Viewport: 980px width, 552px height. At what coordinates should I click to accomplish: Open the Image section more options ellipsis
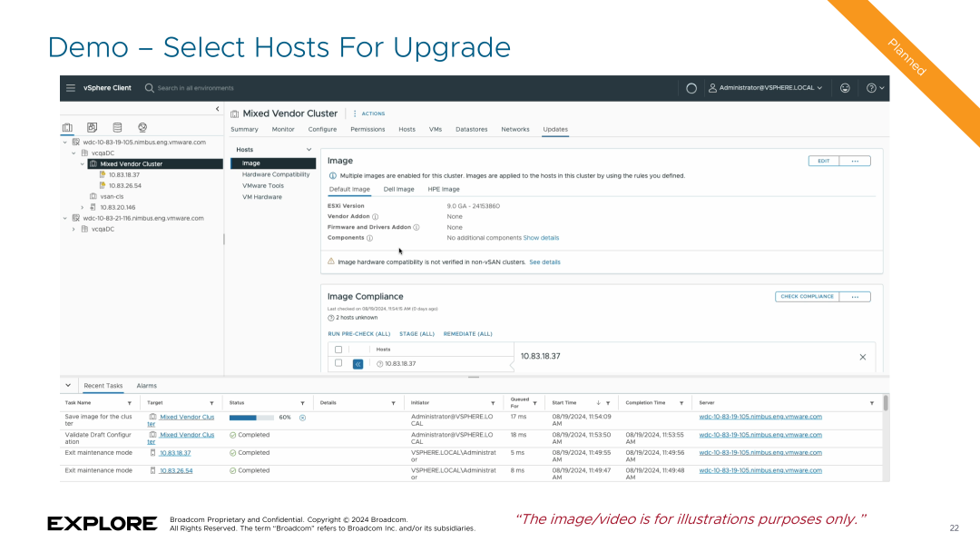point(855,162)
